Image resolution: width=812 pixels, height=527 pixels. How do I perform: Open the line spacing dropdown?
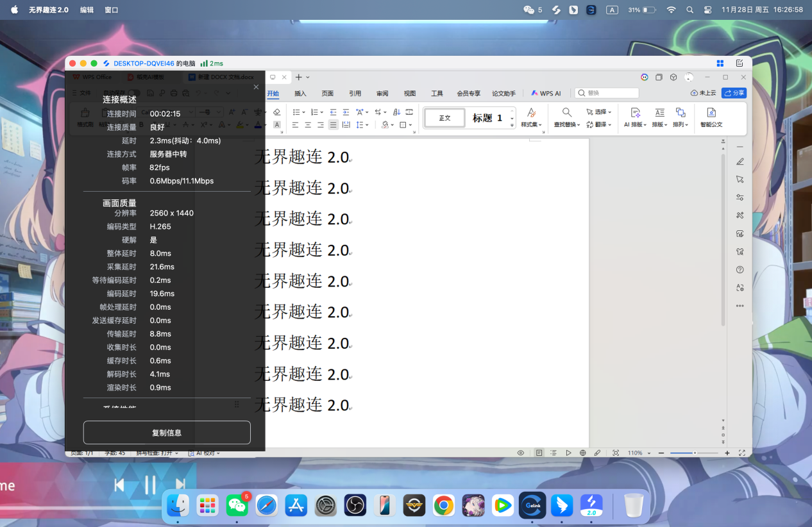(362, 125)
